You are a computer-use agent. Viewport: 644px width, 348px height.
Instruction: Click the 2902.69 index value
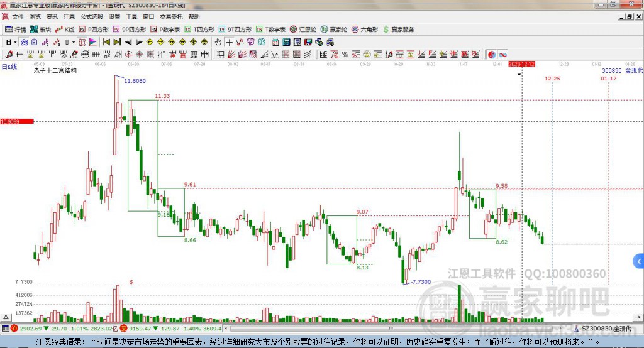pos(30,329)
